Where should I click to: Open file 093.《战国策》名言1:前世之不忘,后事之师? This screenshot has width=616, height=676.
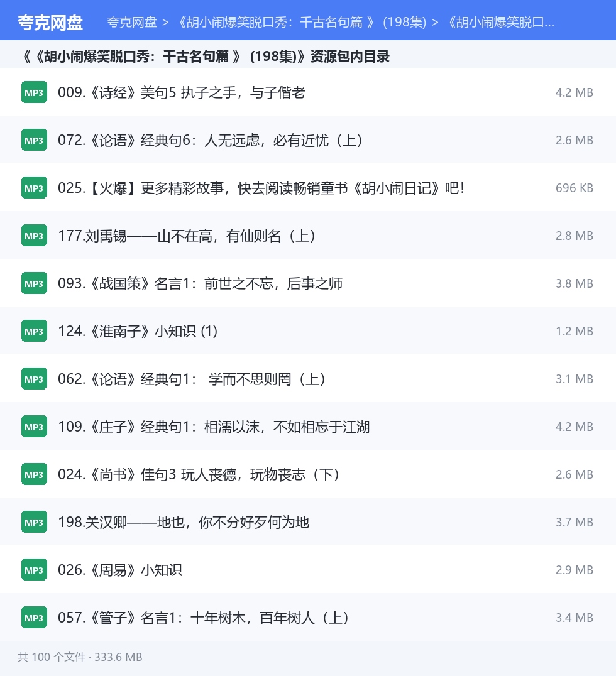tap(200, 283)
